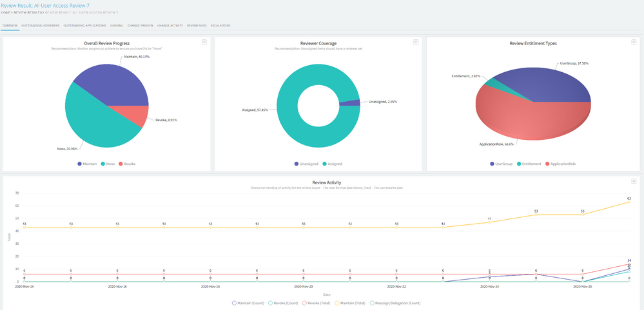Toggle ApplicationRole legend item
The width and height of the screenshot is (644, 310).
pyautogui.click(x=561, y=164)
